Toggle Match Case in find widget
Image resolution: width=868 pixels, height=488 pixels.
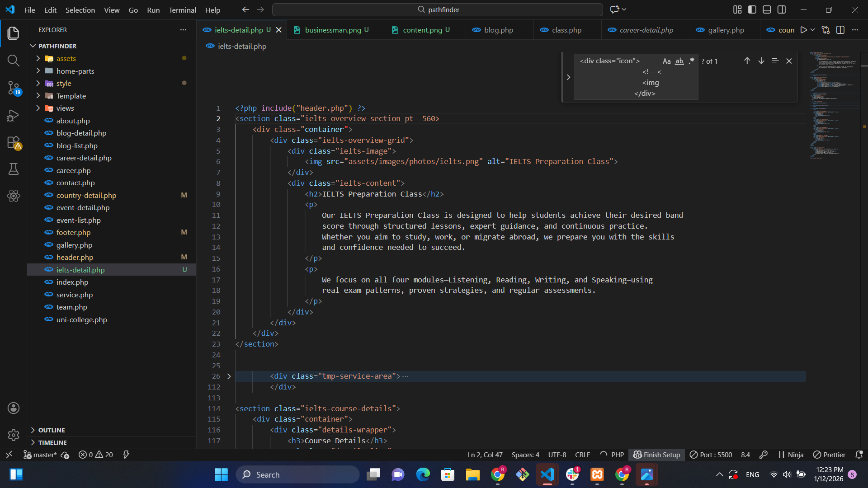[666, 61]
